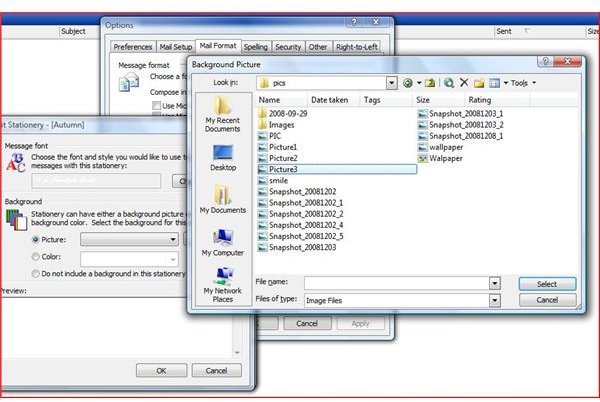
Task: Select the Snapshot_20081202_1 file
Action: pyautogui.click(x=300, y=203)
